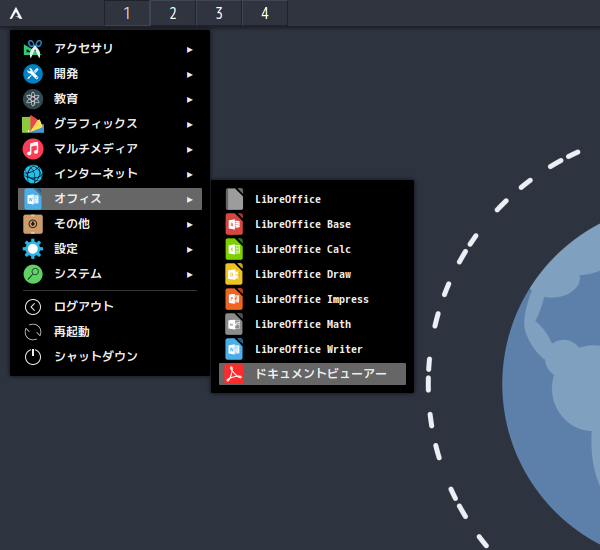Image resolution: width=600 pixels, height=550 pixels.
Task: Open the 設定 menu entry
Action: pos(110,249)
